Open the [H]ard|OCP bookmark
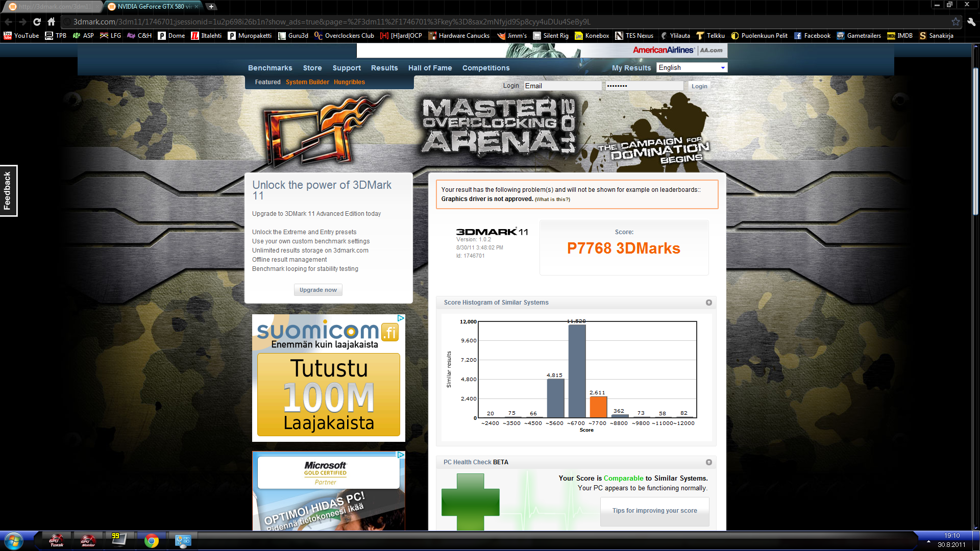This screenshot has width=980, height=551. [401, 36]
